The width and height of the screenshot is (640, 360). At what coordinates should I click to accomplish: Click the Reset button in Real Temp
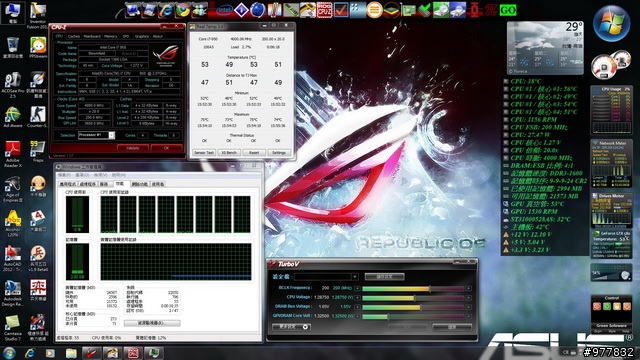click(254, 152)
